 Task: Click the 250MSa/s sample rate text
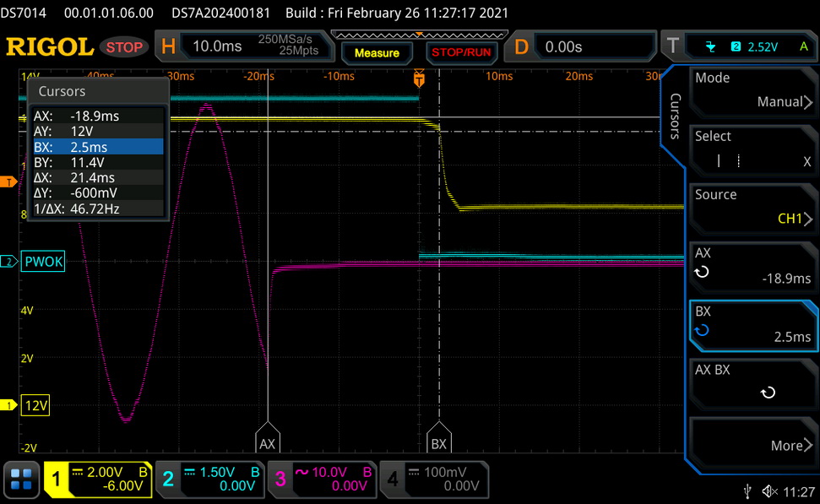point(285,39)
